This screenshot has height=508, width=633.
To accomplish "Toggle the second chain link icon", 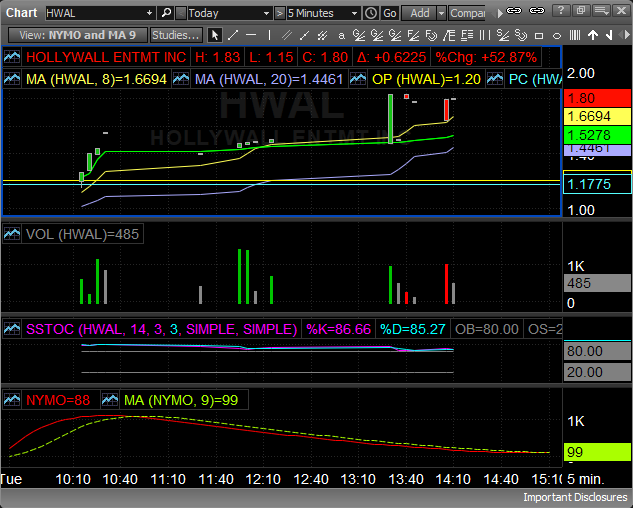I will tap(537, 11).
